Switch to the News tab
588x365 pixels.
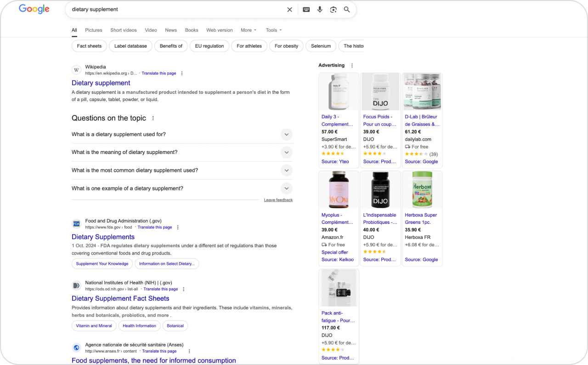point(171,30)
